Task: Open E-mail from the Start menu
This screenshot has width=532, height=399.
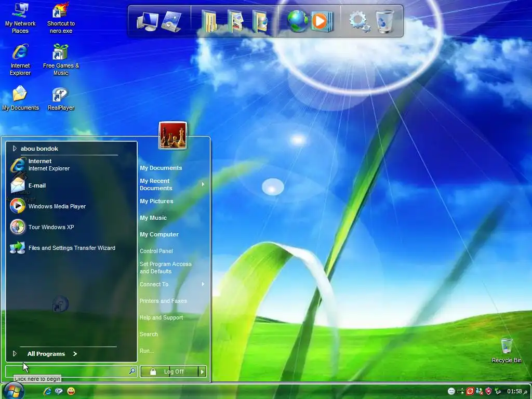Action: 28,185
